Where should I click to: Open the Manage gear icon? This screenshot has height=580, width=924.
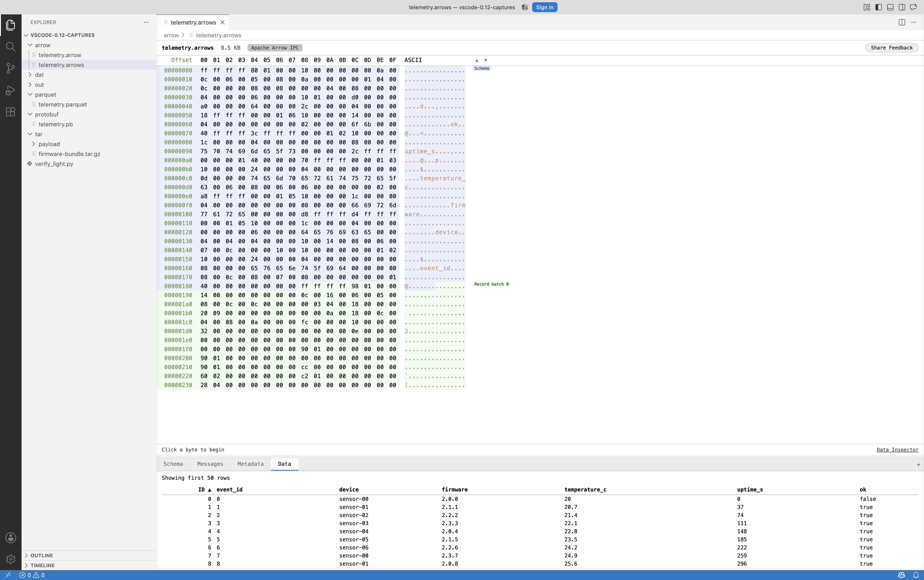tap(11, 559)
